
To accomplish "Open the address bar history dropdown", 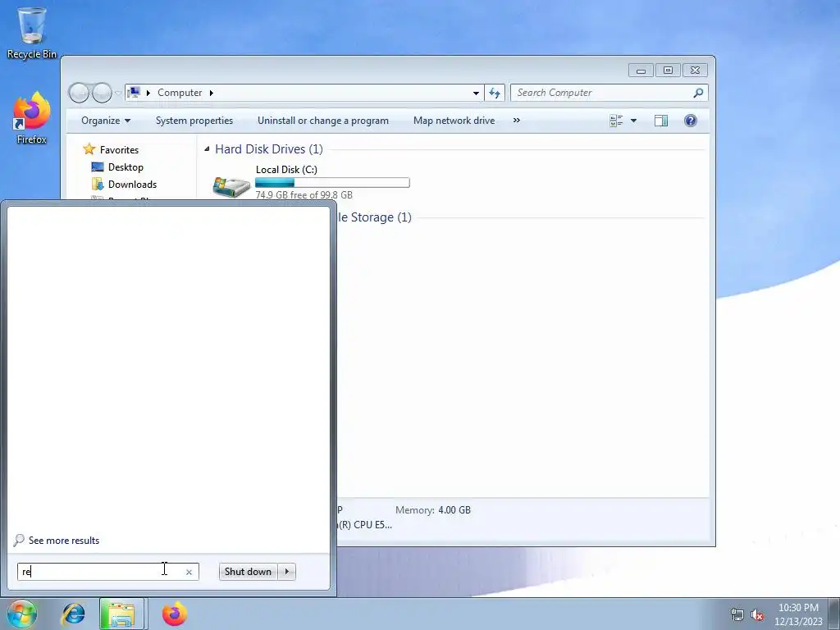I will click(476, 93).
